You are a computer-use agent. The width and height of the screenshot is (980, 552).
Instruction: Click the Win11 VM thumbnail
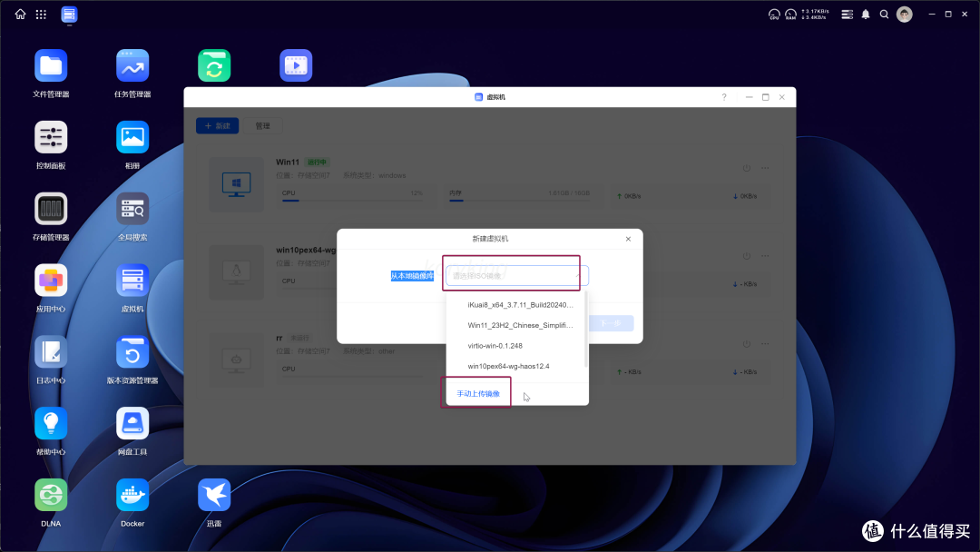[x=236, y=185]
